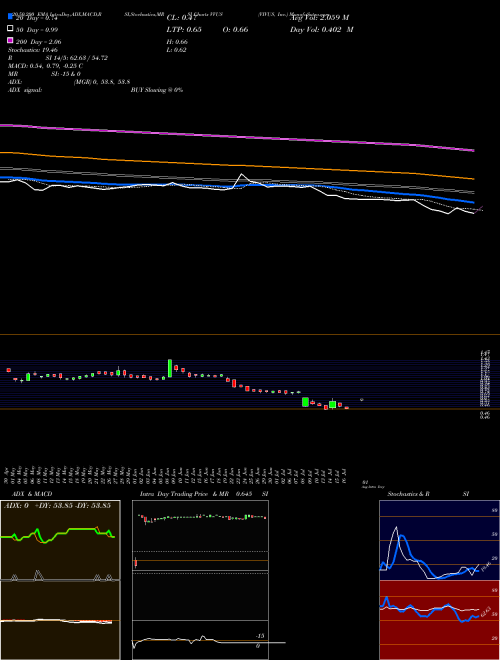Click the 'Stochastics: 19.46' reading

[32, 50]
